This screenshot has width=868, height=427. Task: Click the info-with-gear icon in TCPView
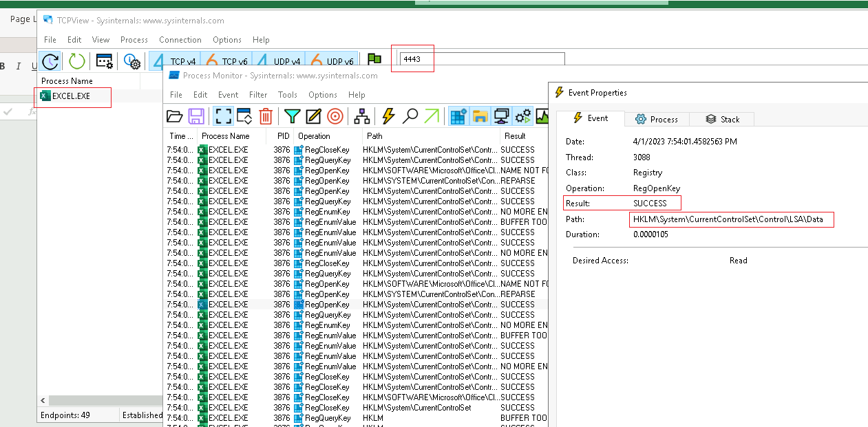tap(132, 62)
